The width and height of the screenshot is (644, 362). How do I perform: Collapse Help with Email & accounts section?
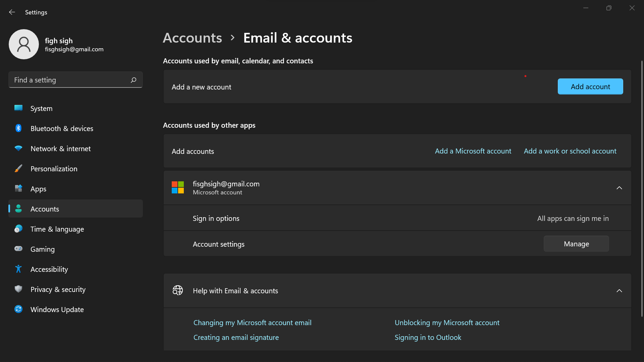pos(619,291)
